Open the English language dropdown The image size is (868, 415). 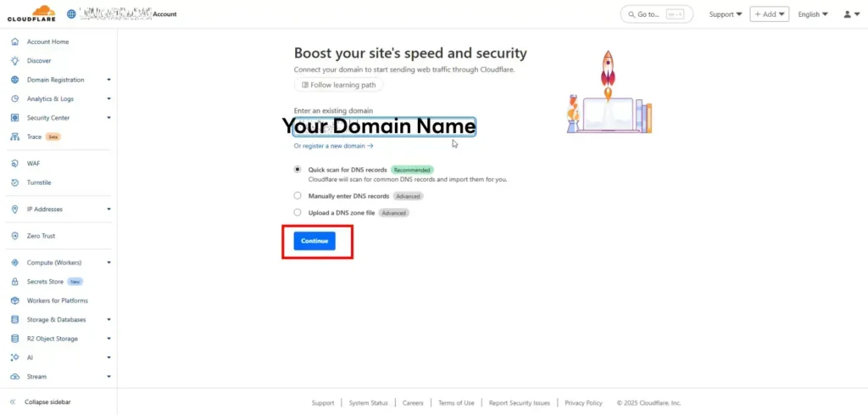[x=813, y=14]
